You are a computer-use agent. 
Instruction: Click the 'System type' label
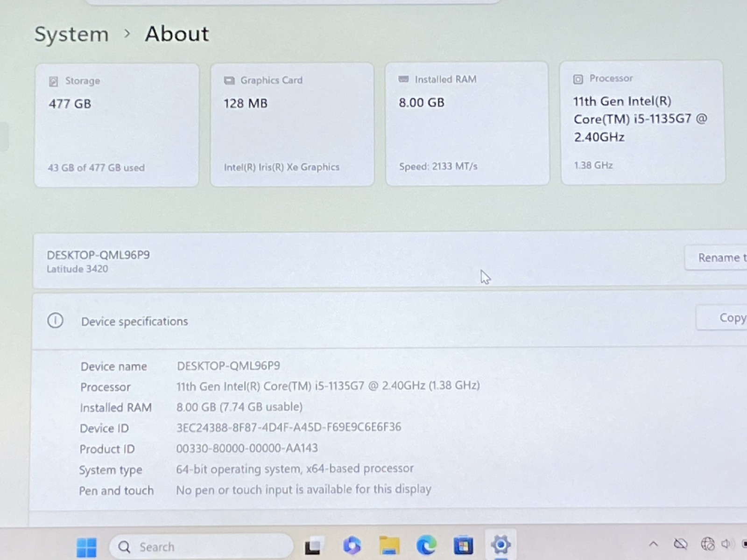coord(111,470)
